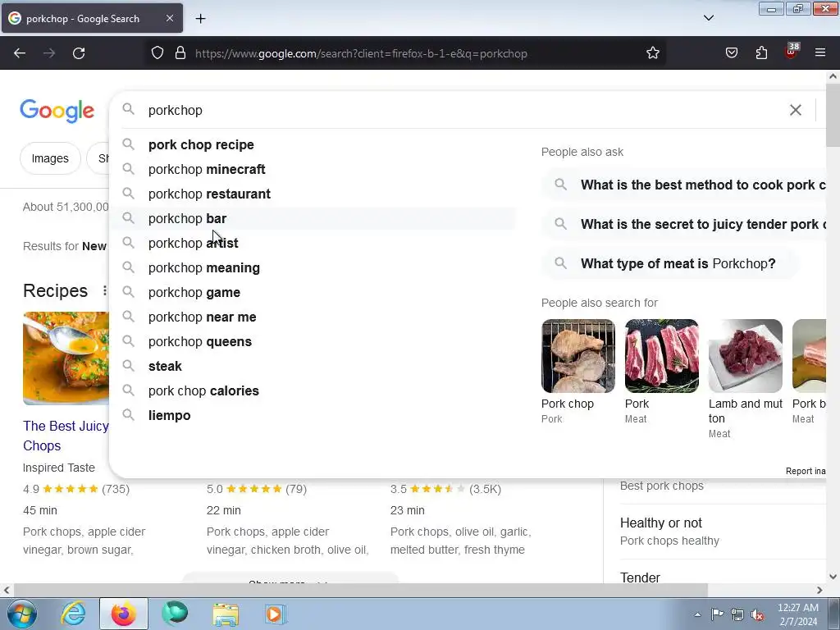Select the Images filter chip
Screen dimensions: 840x630
(50, 158)
